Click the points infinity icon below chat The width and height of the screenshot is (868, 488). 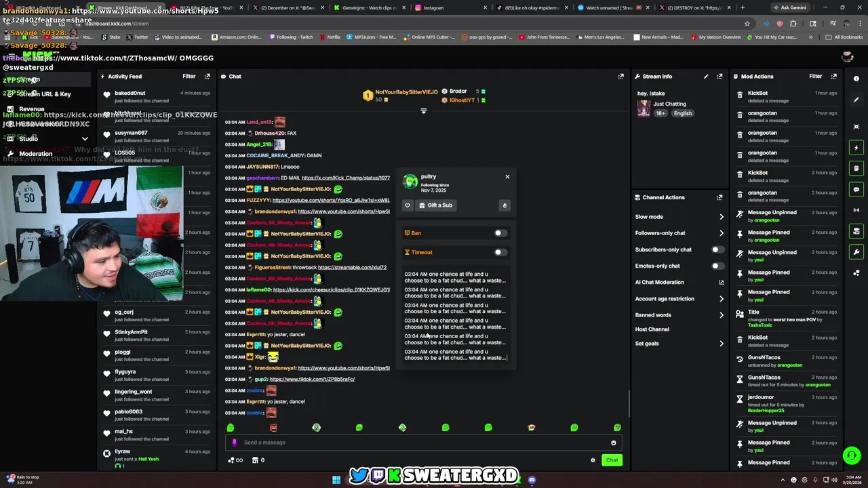[235, 460]
